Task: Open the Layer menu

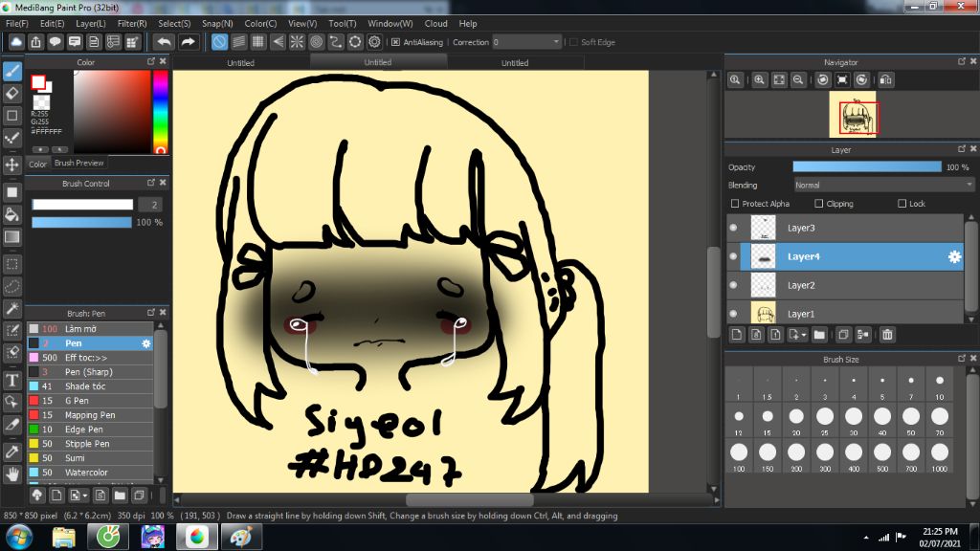Action: tap(91, 24)
